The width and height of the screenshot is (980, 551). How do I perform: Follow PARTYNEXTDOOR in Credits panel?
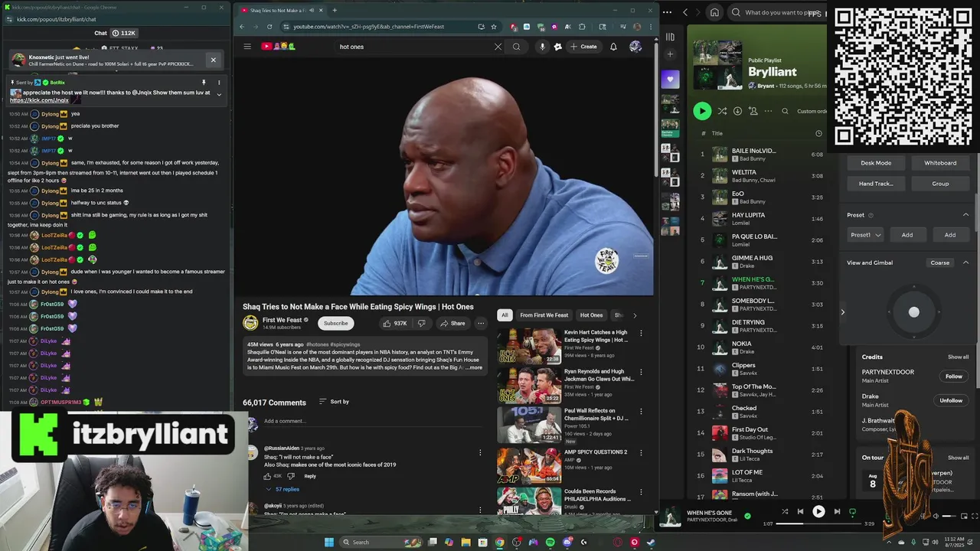pos(953,376)
